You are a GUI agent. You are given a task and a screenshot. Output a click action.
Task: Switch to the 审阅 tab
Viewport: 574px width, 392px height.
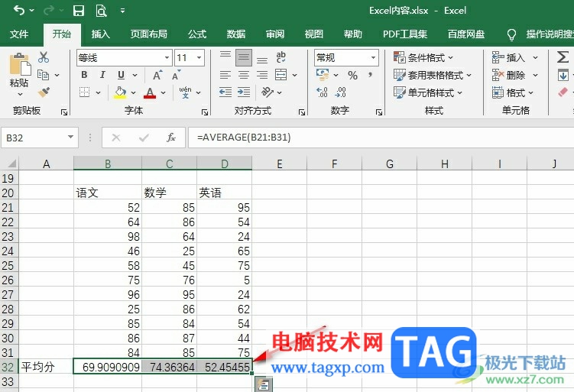[x=275, y=34]
